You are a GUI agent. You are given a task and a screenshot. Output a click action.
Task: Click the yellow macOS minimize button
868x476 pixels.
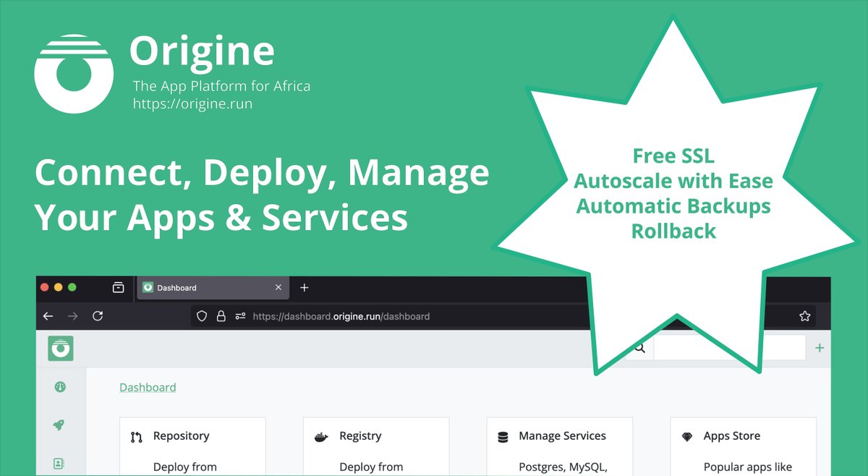(x=59, y=287)
